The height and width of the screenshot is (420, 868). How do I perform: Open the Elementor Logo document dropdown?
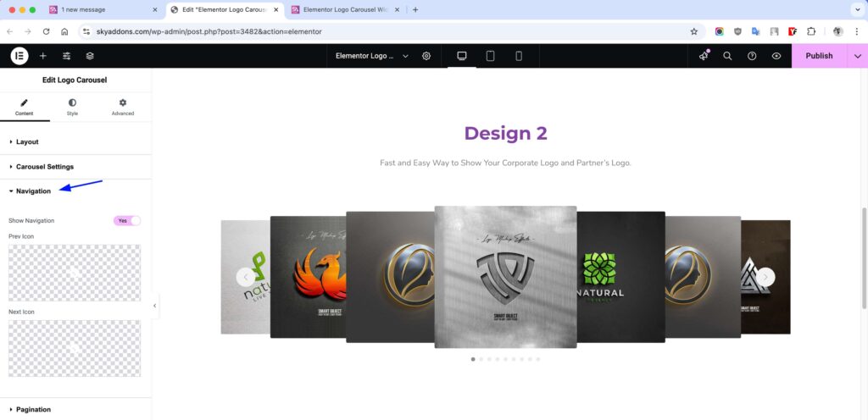tap(371, 56)
